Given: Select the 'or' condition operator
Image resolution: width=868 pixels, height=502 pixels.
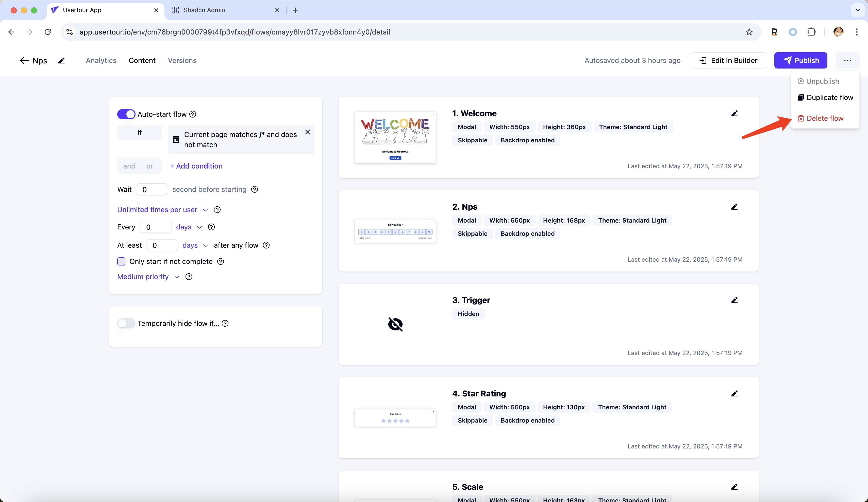Looking at the screenshot, I should click(149, 166).
